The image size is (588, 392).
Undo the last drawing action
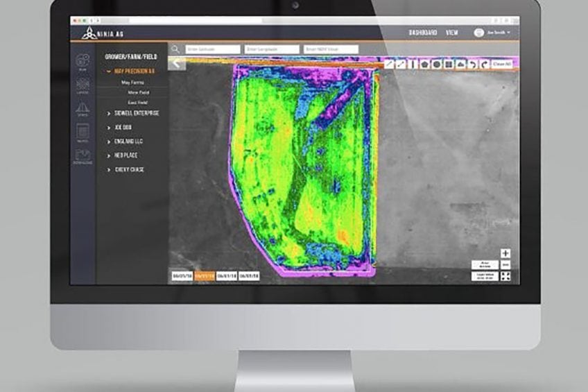(x=472, y=65)
